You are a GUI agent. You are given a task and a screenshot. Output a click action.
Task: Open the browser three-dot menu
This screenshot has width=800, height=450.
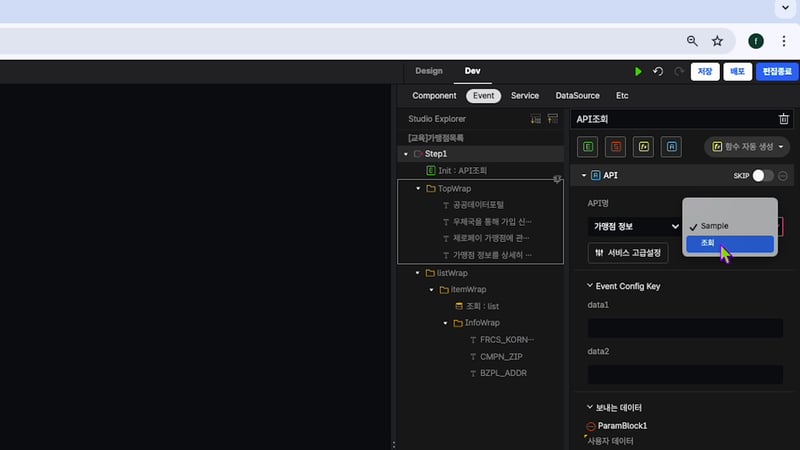tap(784, 41)
